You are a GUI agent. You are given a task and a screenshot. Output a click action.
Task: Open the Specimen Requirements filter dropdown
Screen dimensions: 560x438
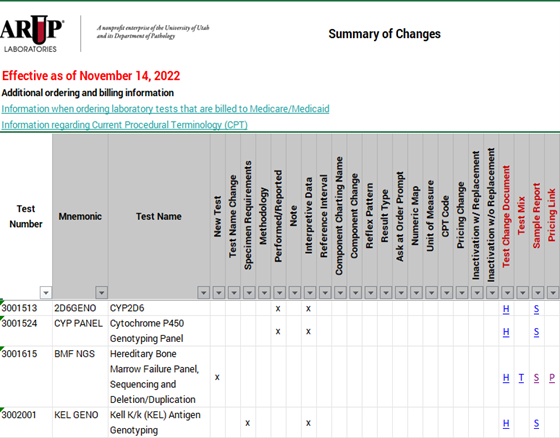(x=249, y=293)
